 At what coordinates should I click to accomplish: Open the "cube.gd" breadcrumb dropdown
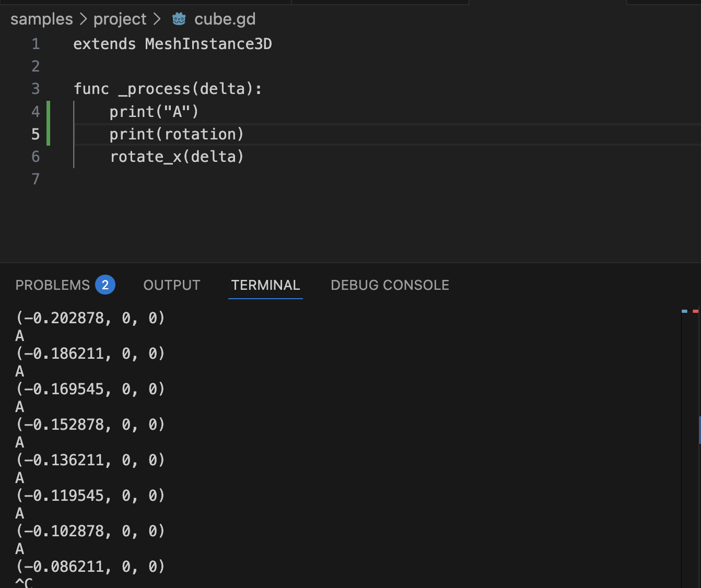(225, 19)
